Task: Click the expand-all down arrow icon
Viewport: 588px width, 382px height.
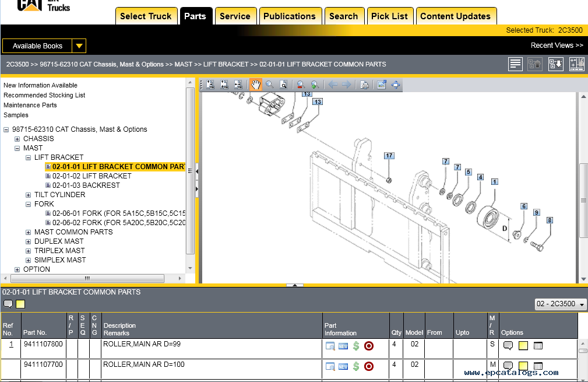Action: 555,64
